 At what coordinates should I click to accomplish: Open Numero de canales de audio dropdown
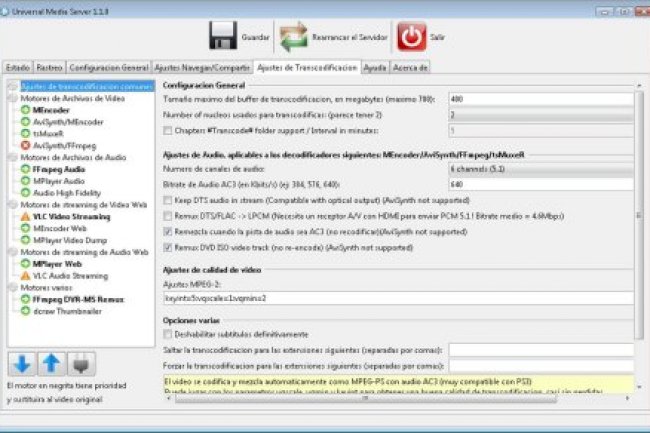point(541,169)
